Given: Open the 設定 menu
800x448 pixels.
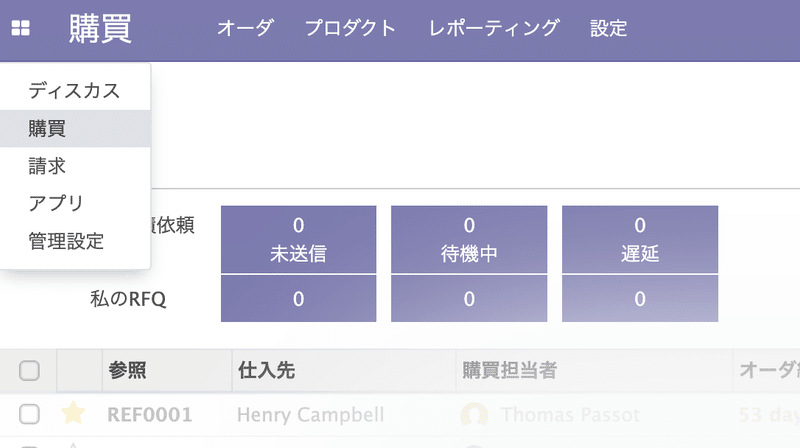Looking at the screenshot, I should 608,28.
